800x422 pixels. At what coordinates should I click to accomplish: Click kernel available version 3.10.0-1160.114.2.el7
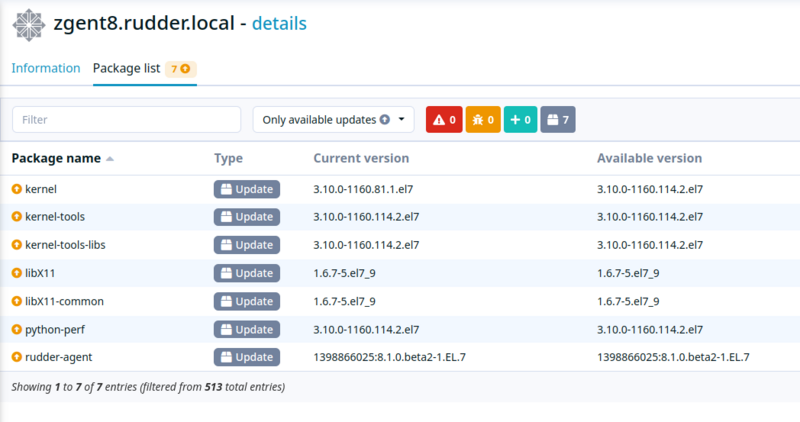[650, 189]
